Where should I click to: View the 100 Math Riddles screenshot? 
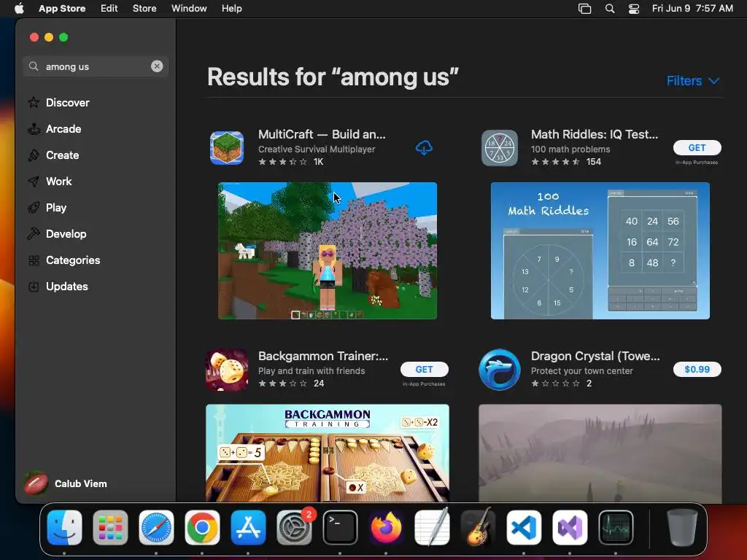pos(600,251)
